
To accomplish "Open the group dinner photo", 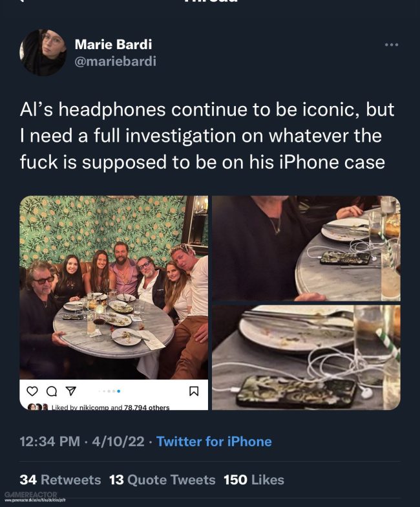I will point(114,287).
